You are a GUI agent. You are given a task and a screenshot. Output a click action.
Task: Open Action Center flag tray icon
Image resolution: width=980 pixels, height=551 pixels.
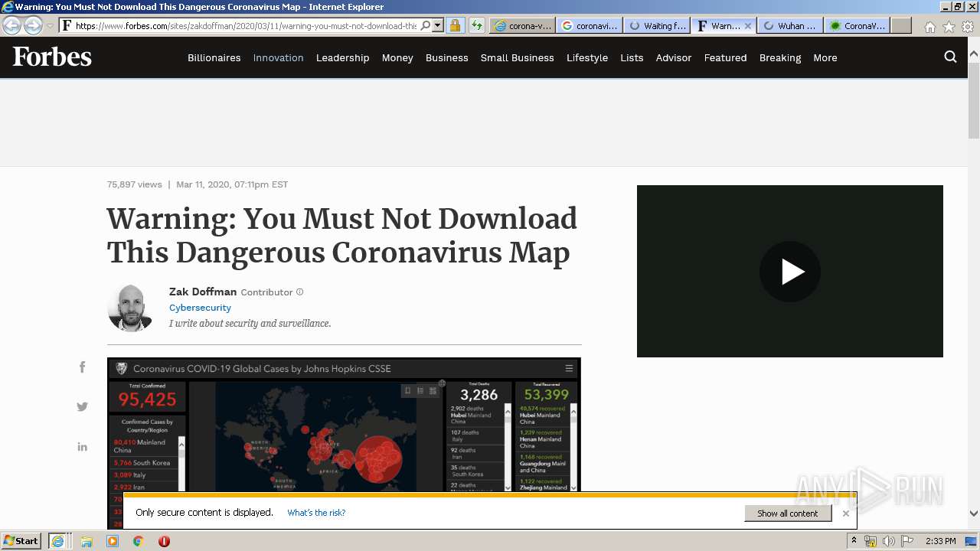pyautogui.click(x=906, y=541)
